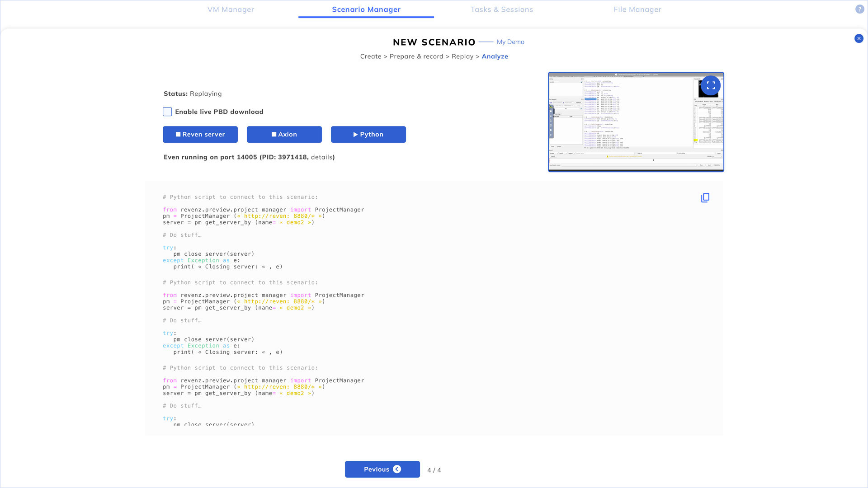The width and height of the screenshot is (868, 488).
Task: Click the fullscreen expand icon on preview
Action: click(711, 85)
